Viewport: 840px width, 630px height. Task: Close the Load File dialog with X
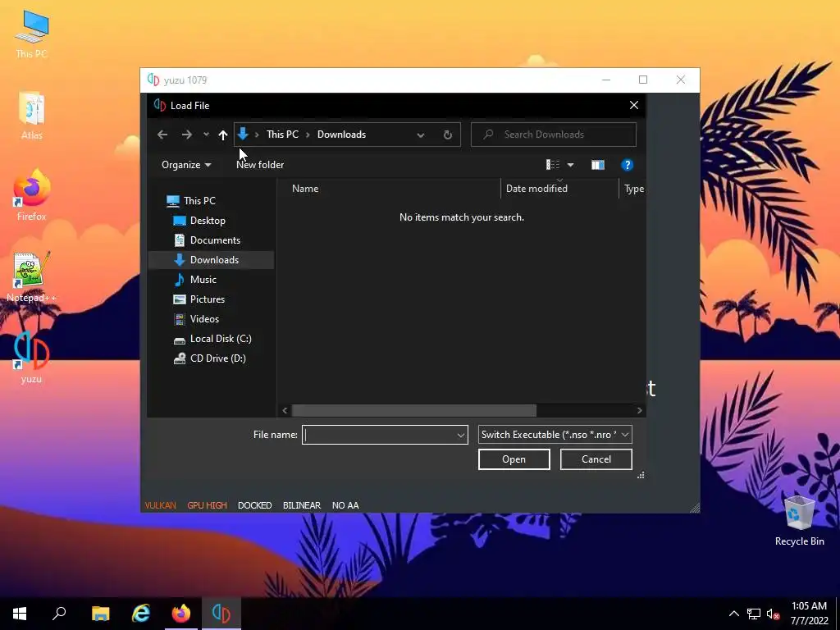point(634,106)
